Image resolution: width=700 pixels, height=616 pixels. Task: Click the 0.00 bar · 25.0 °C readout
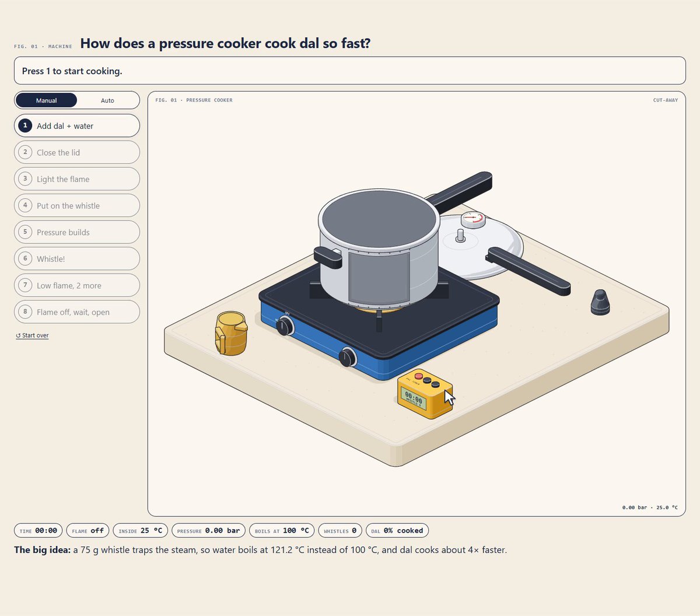coord(650,508)
